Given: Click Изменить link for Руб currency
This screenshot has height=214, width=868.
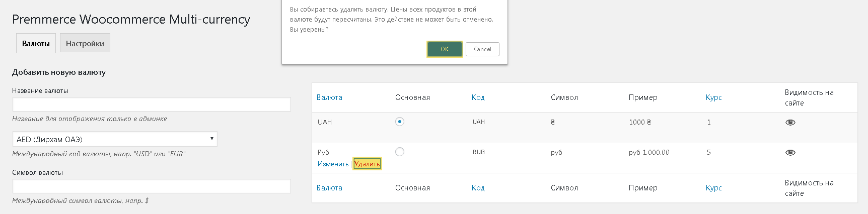Looking at the screenshot, I should pyautogui.click(x=333, y=164).
